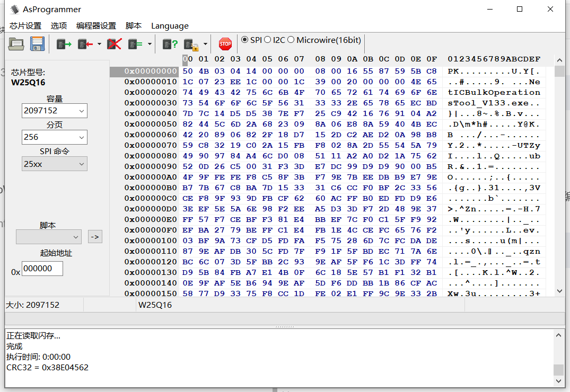The height and width of the screenshot is (392, 570).
Task: Click column header 0F in hex view
Action: pyautogui.click(x=432, y=59)
